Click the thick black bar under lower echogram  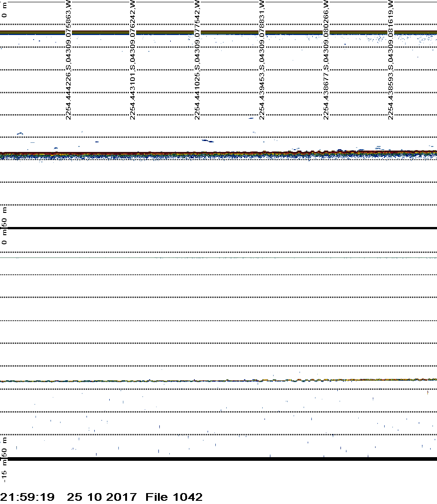[218, 459]
